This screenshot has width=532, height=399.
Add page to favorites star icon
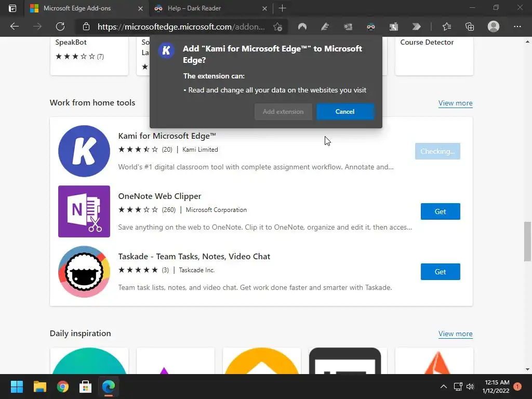tap(277, 27)
